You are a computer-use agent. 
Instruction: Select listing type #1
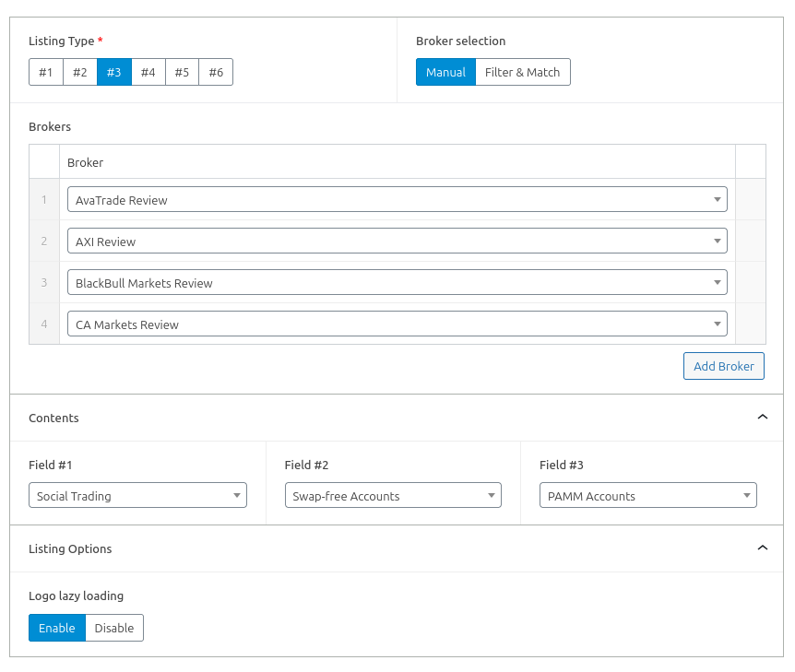[x=46, y=72]
